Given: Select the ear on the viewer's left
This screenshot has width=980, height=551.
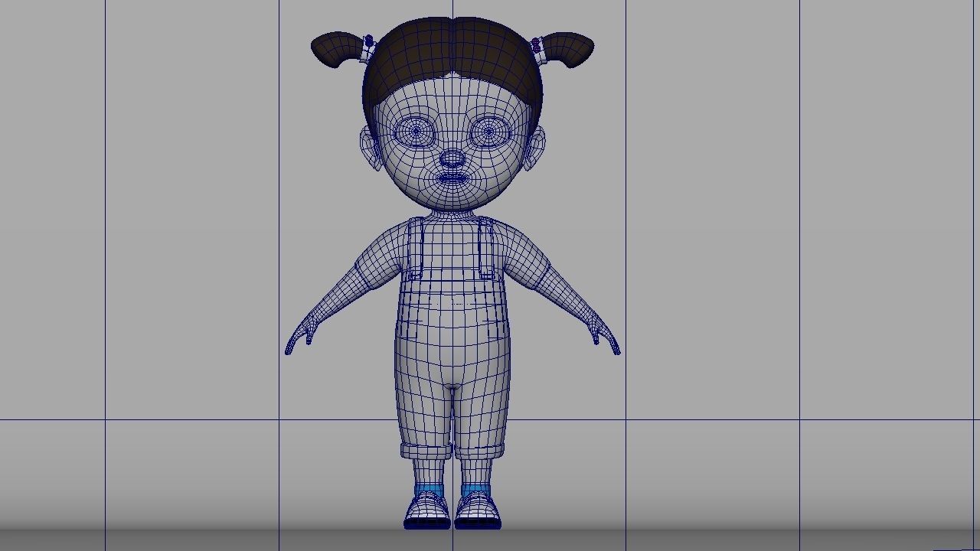Looking at the screenshot, I should tap(370, 147).
